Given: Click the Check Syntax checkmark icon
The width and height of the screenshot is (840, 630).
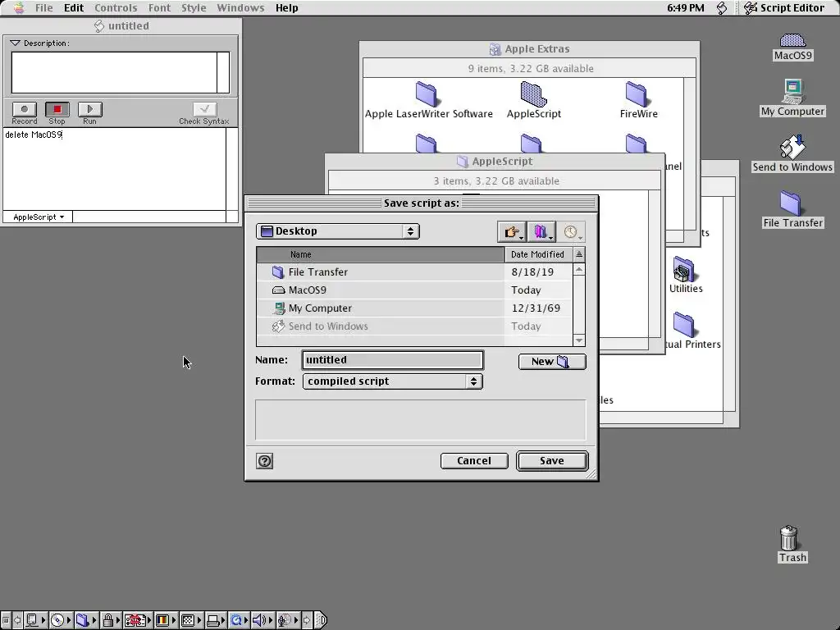Looking at the screenshot, I should pos(204,109).
